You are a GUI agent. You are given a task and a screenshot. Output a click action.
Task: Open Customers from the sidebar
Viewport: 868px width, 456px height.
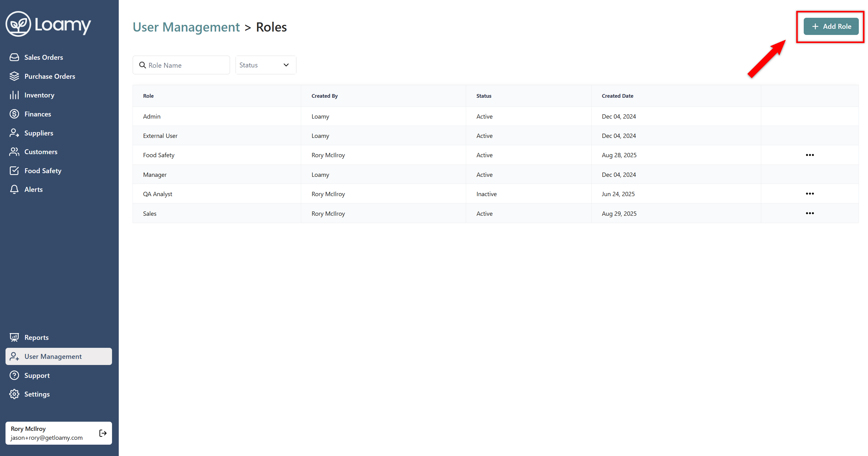coord(40,152)
